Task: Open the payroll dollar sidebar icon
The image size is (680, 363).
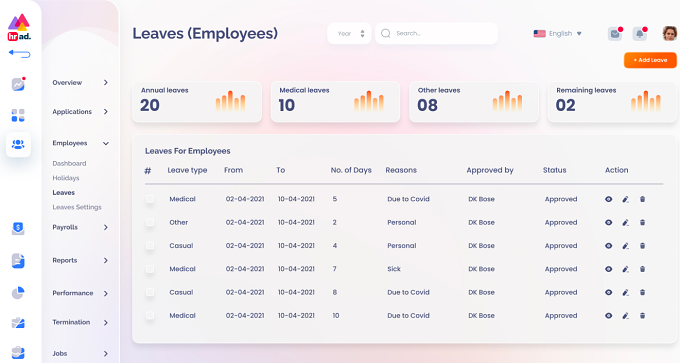Action: [18, 228]
